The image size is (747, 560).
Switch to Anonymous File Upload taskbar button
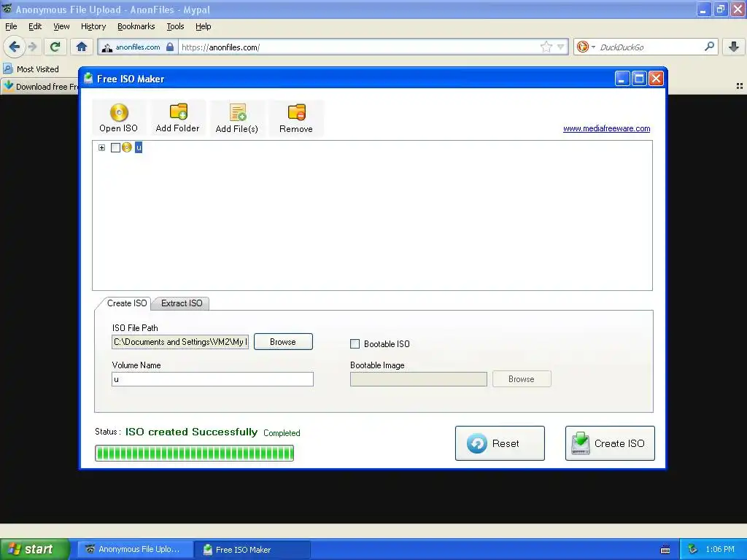(136, 550)
